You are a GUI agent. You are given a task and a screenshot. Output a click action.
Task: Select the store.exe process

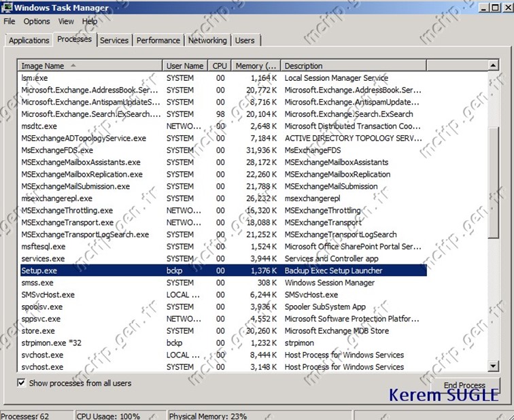(x=223, y=331)
